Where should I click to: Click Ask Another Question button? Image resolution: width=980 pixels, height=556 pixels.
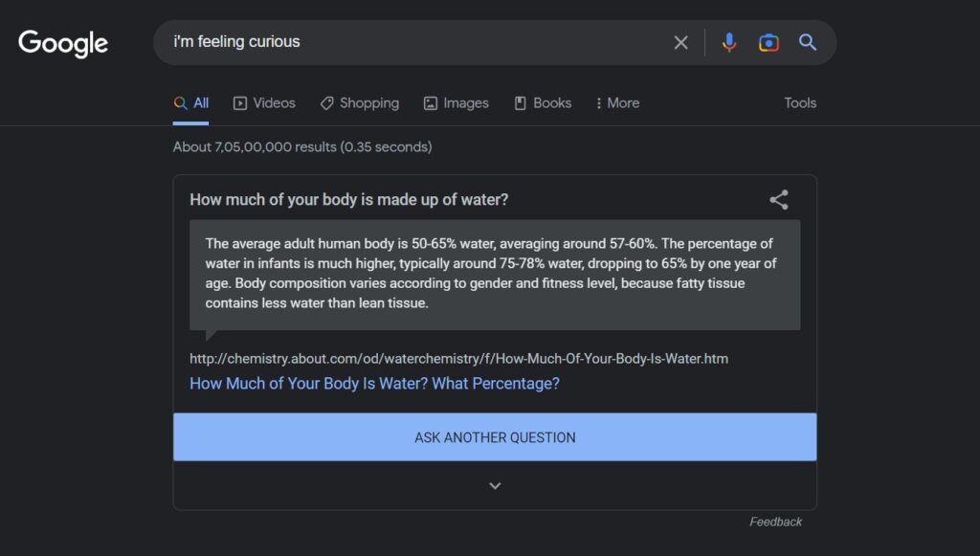[495, 436]
